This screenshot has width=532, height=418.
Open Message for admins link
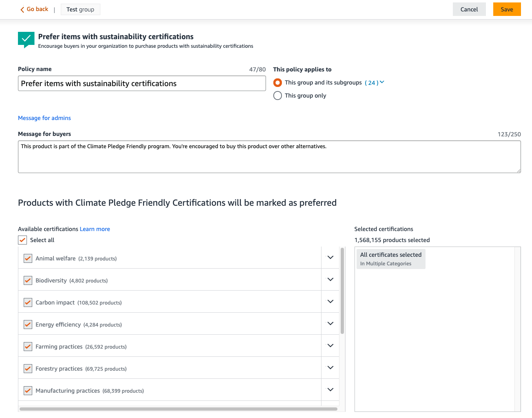(x=44, y=118)
